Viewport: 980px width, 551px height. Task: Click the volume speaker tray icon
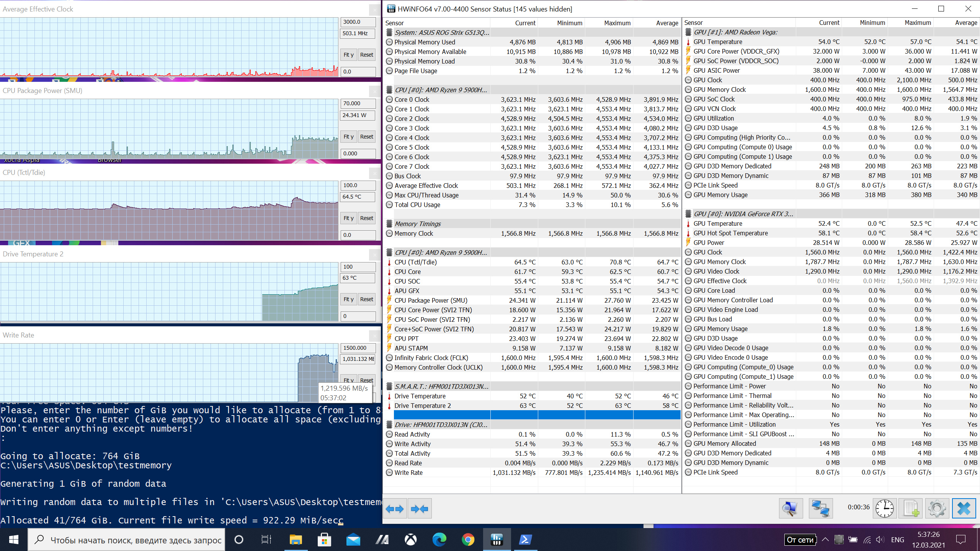pyautogui.click(x=880, y=540)
